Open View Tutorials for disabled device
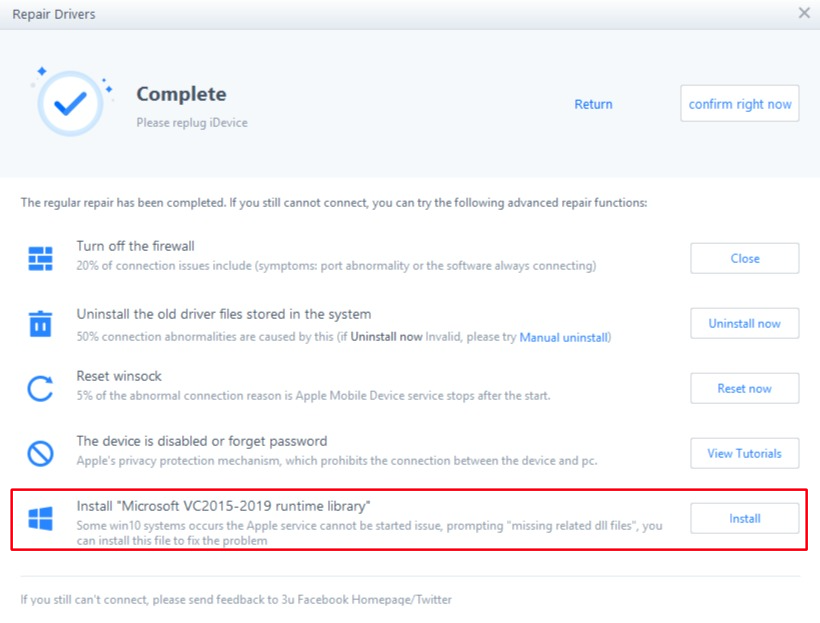820x623 pixels. tap(745, 453)
